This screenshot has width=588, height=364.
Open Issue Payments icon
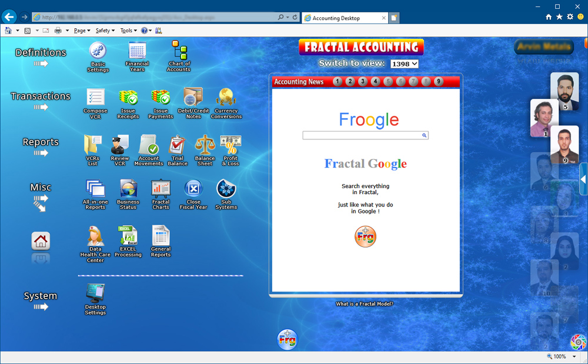161,97
